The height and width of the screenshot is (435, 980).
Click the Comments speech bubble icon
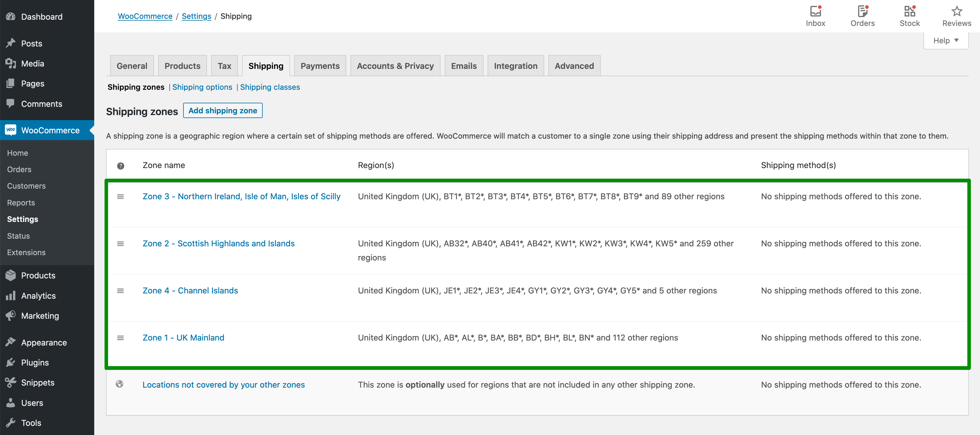coord(11,103)
